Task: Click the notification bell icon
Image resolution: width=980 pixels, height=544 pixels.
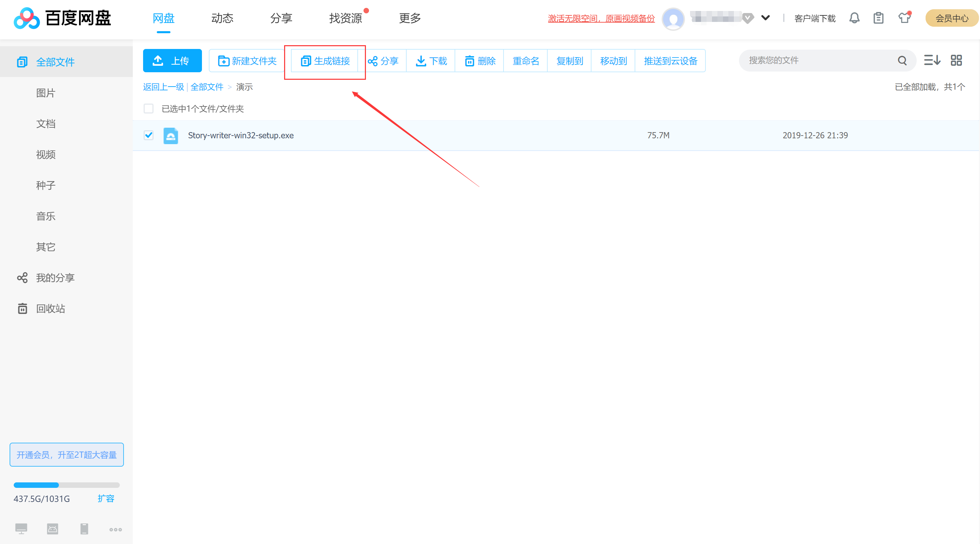Action: (x=854, y=18)
